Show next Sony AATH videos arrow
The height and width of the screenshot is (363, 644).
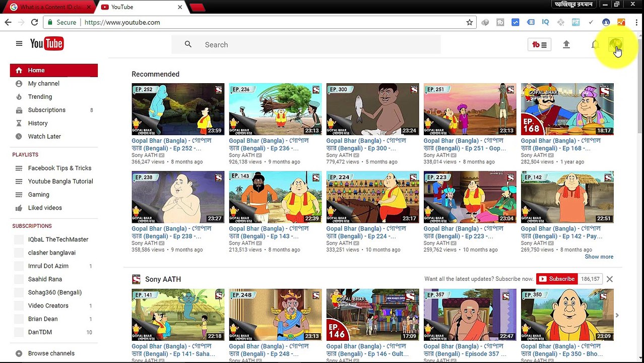coord(617,315)
